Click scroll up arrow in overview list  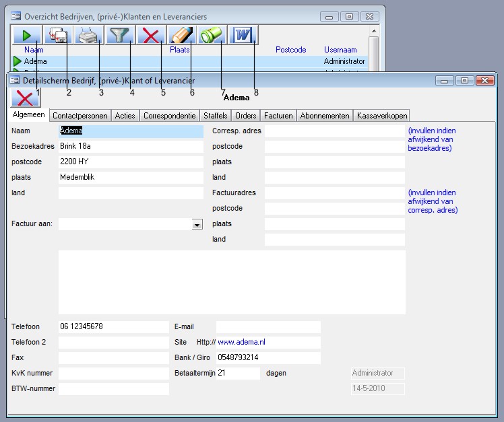[x=373, y=31]
